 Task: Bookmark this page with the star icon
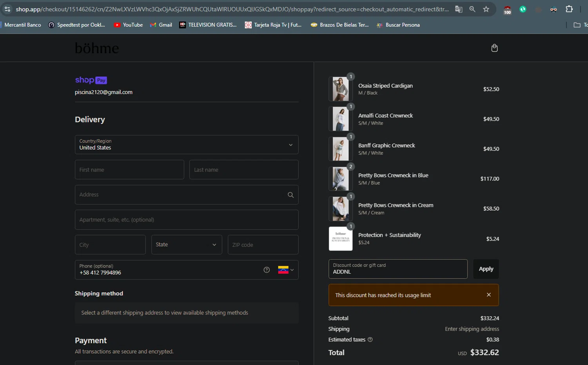[x=486, y=9]
